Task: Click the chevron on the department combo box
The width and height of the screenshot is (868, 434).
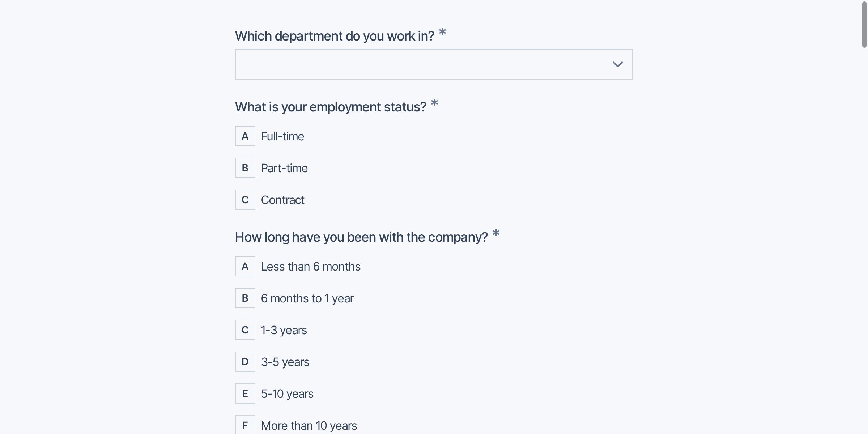Action: pos(618,64)
